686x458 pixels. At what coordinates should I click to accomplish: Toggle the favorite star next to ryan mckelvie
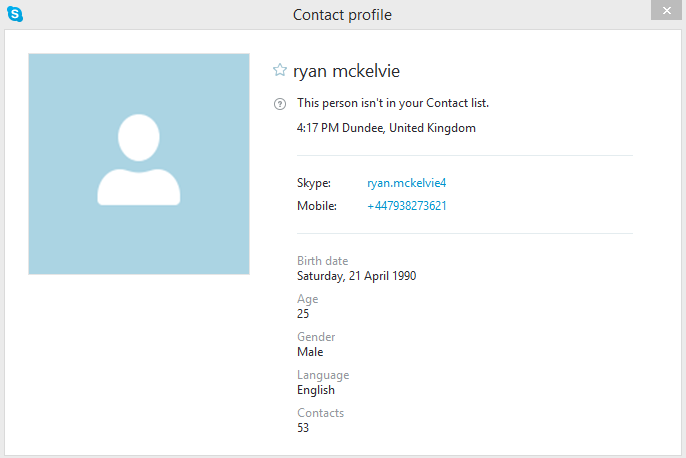(280, 70)
